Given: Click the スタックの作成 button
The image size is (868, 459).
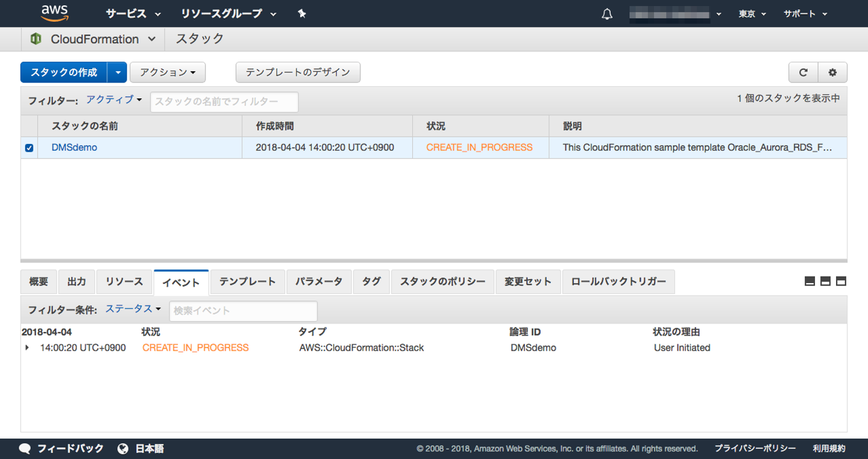Looking at the screenshot, I should pyautogui.click(x=64, y=72).
